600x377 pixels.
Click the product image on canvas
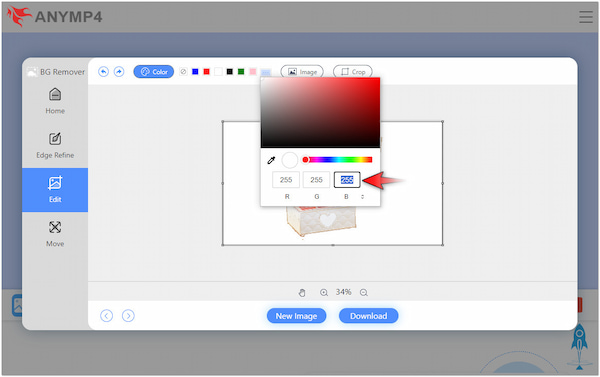coord(321,221)
